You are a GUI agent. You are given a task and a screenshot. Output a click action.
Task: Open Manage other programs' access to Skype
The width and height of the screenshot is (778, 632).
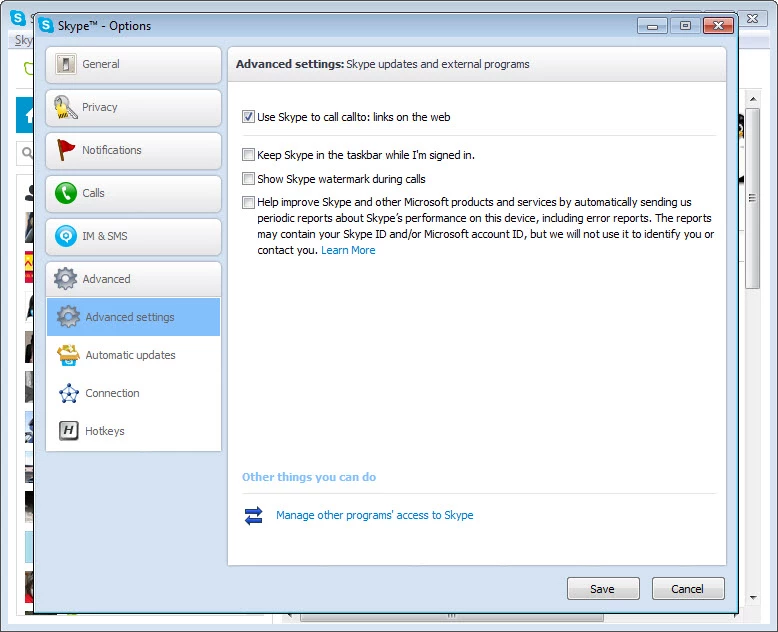click(x=374, y=516)
